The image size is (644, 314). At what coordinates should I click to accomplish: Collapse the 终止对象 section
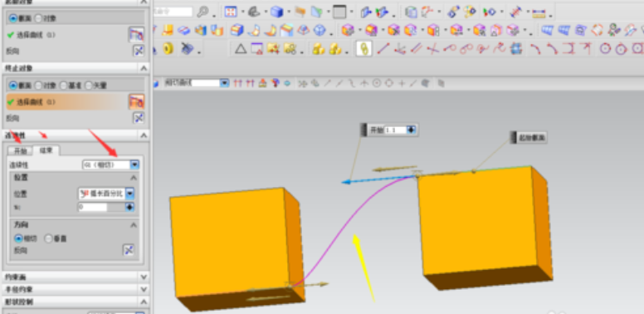(x=144, y=68)
